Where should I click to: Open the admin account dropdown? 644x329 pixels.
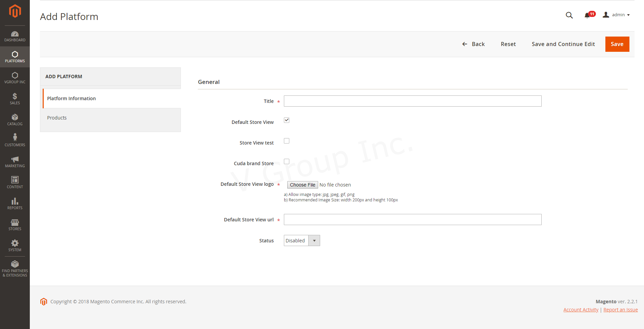click(616, 15)
